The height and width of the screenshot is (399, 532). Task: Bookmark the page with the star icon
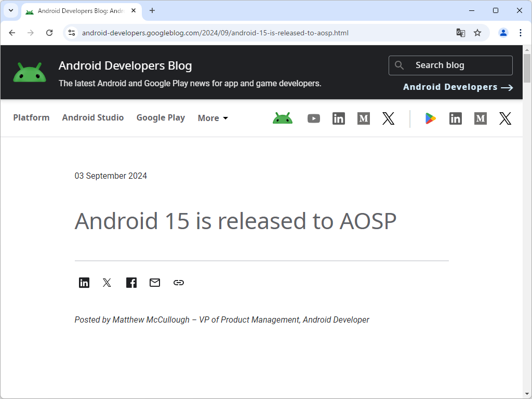477,32
